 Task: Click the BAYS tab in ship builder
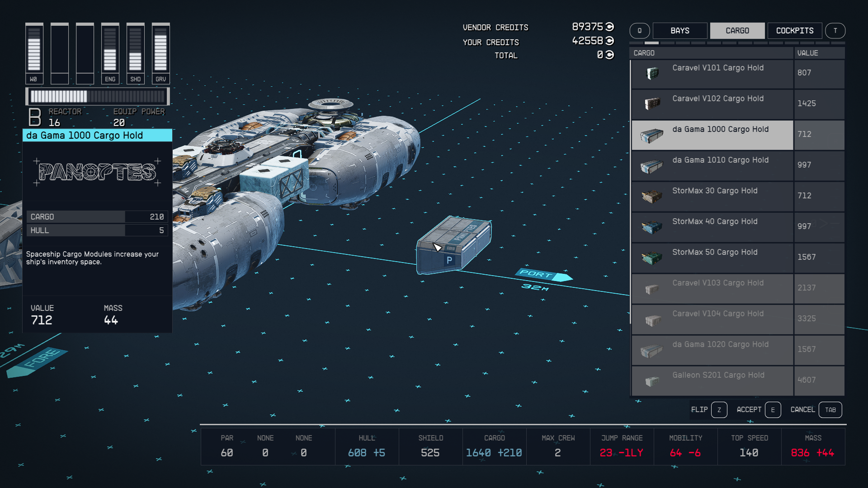tap(679, 30)
